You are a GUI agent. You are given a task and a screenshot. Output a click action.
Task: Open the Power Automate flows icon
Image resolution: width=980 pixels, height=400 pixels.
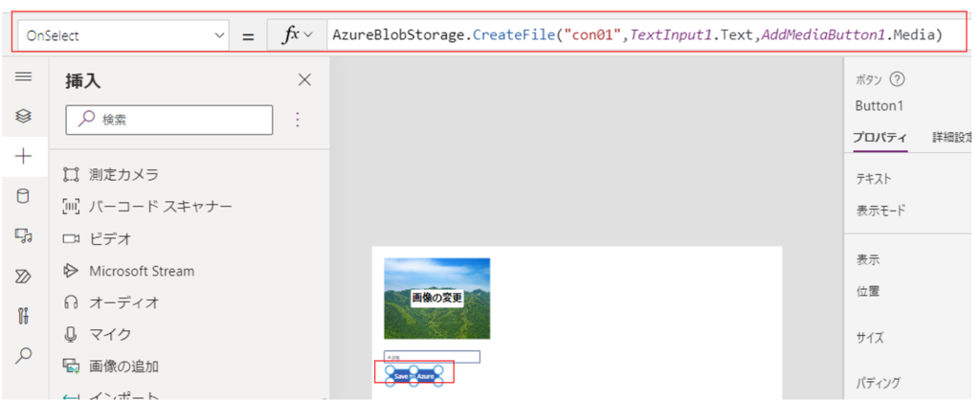pos(24,276)
